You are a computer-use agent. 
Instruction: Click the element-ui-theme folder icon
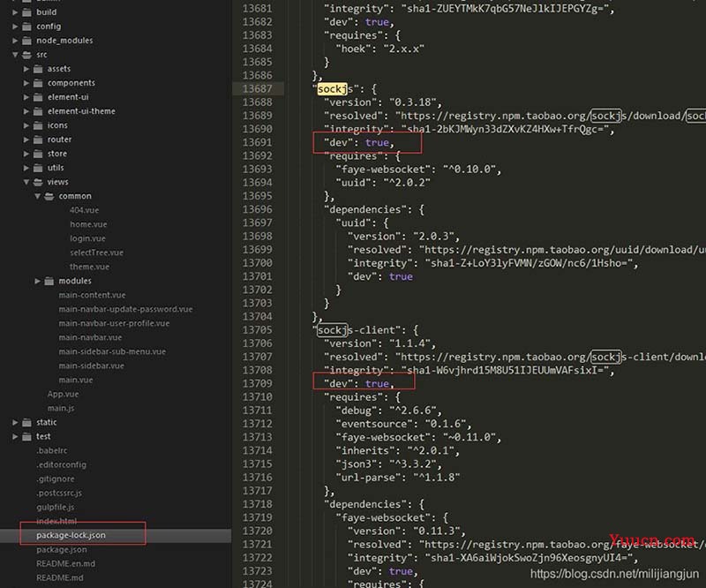point(38,111)
